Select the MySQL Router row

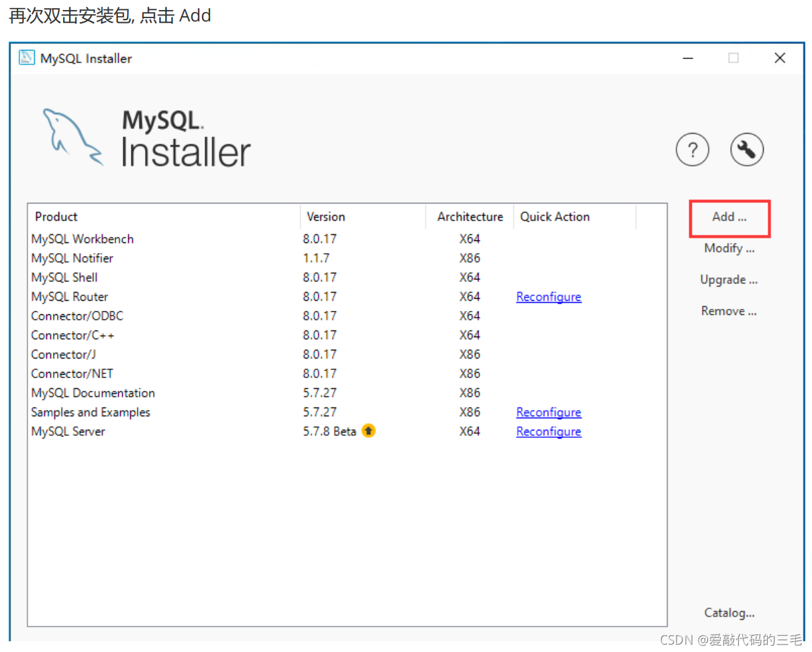347,297
